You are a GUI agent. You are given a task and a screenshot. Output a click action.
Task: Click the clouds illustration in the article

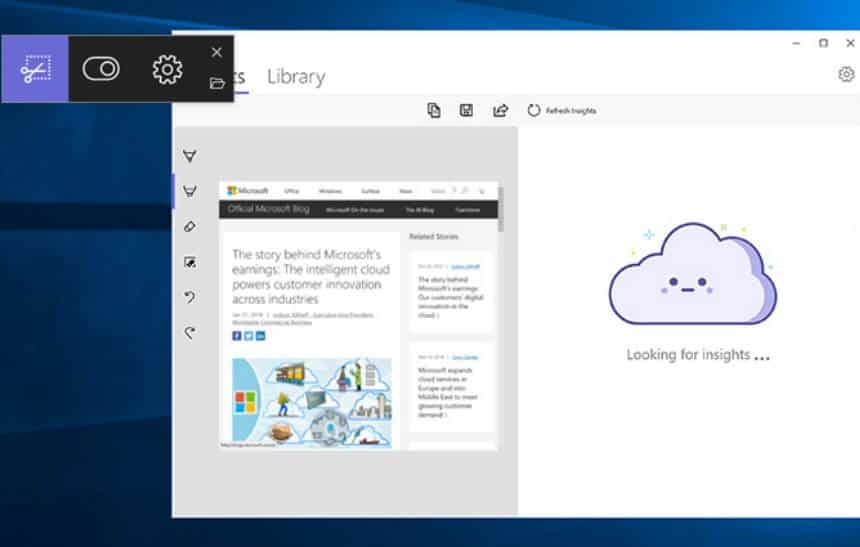312,402
